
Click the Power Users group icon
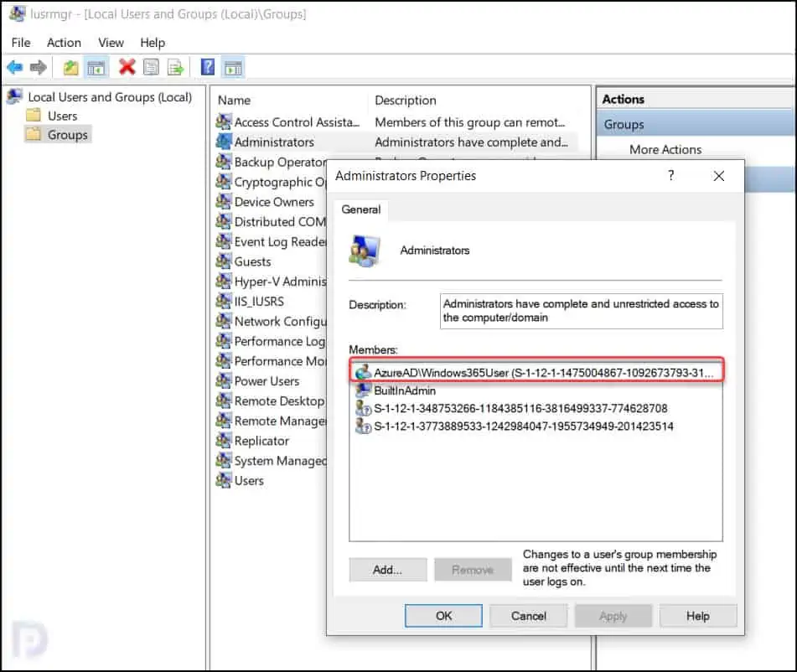[224, 380]
